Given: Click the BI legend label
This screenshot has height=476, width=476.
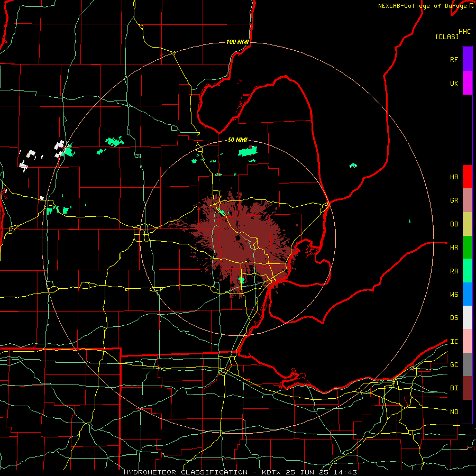Looking at the screenshot, I should pyautogui.click(x=454, y=388).
